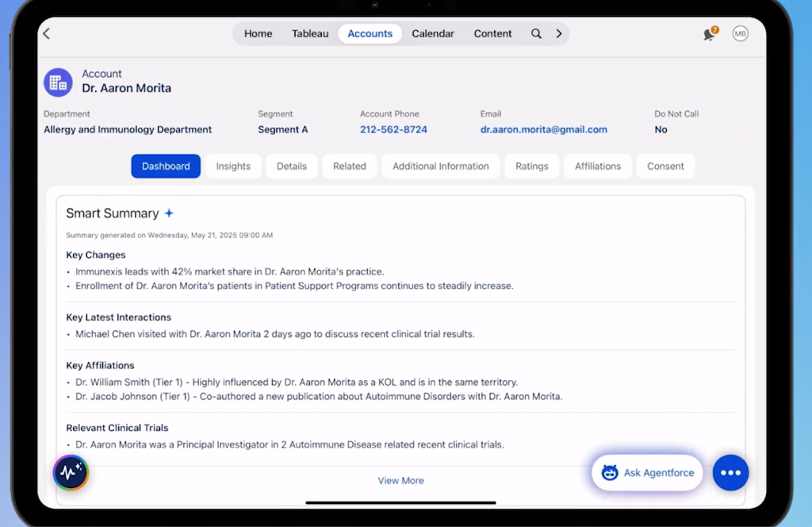Click the Relevant Clinical Trials heading

(117, 428)
